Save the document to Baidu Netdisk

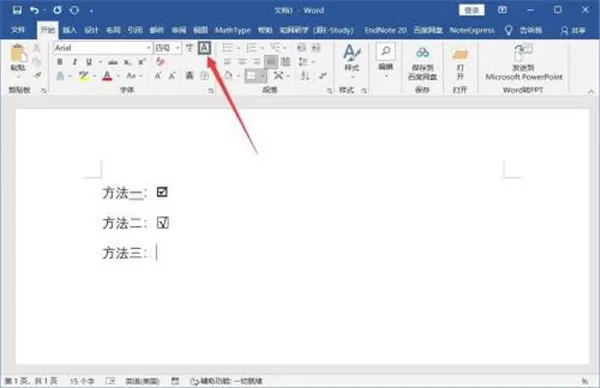point(422,63)
